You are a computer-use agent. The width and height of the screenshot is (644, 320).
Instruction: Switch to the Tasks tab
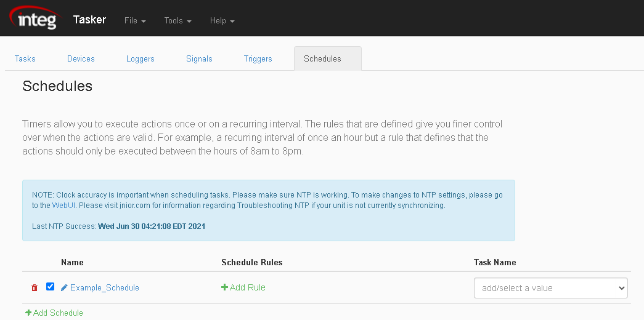coord(25,58)
